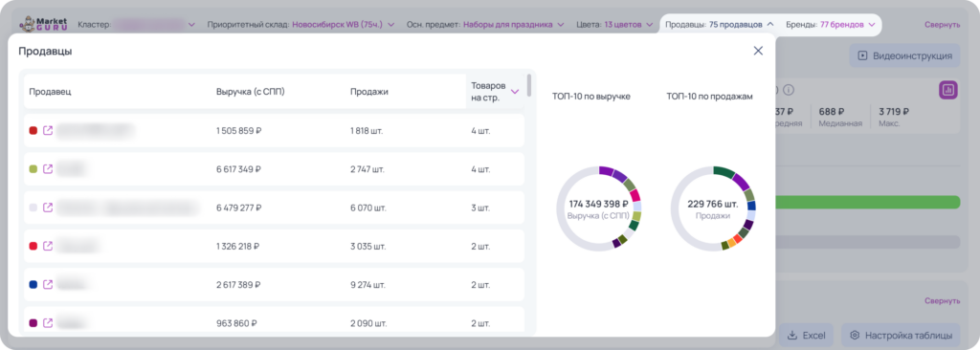Viewport: 980px width, 350px height.
Task: Sort by Товаров на стр. column
Action: [x=495, y=91]
